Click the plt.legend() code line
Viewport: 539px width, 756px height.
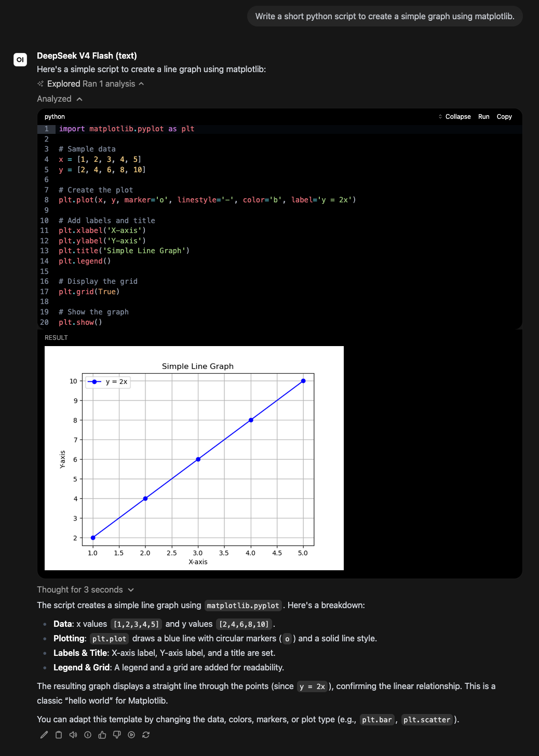point(85,261)
